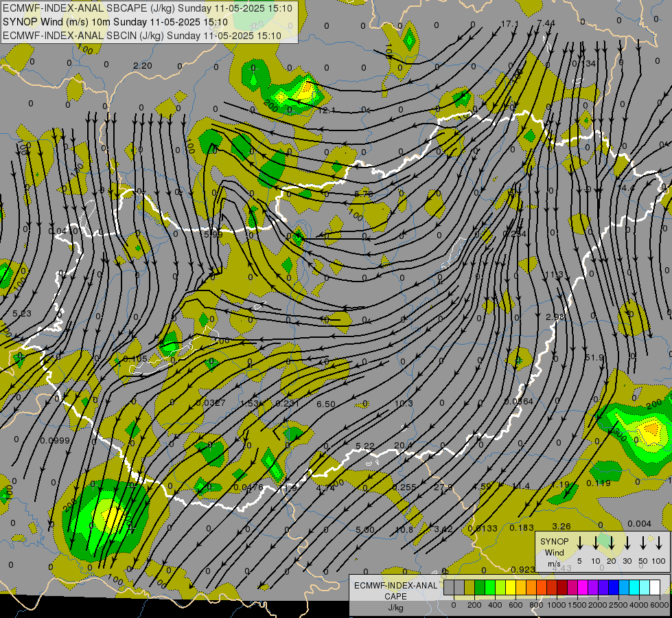Click the wind arrow above 100 m/s
The image size is (672, 618).
point(659,543)
